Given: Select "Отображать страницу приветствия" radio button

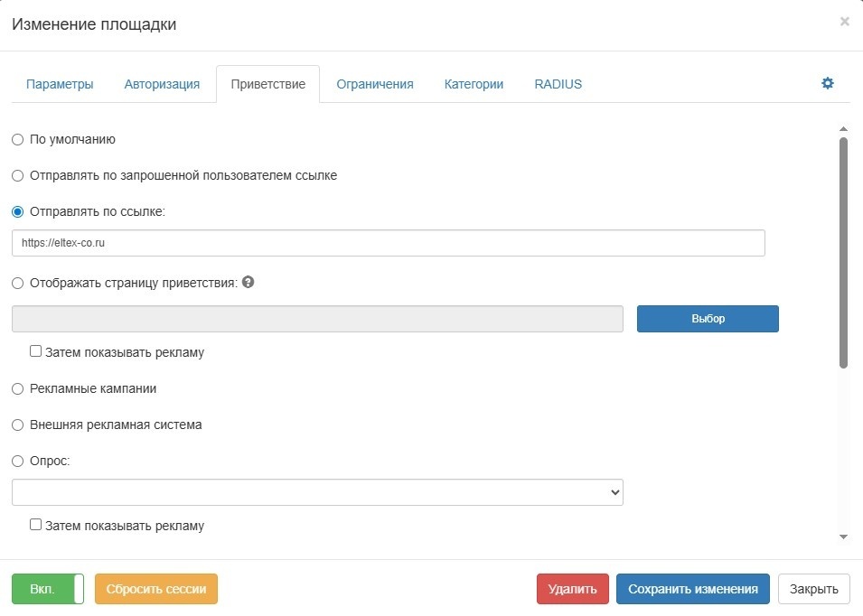Looking at the screenshot, I should [x=18, y=283].
